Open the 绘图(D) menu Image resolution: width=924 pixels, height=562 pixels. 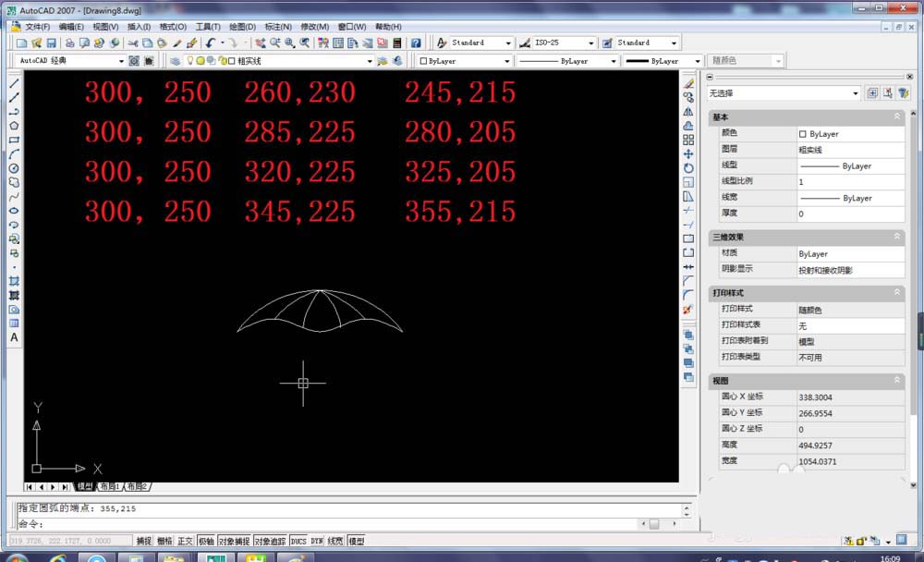[242, 27]
